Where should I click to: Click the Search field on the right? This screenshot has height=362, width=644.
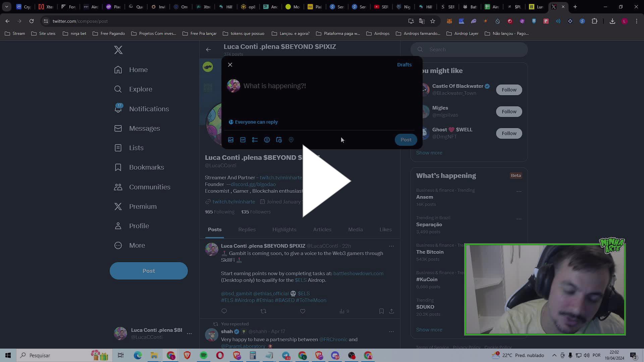point(469,49)
